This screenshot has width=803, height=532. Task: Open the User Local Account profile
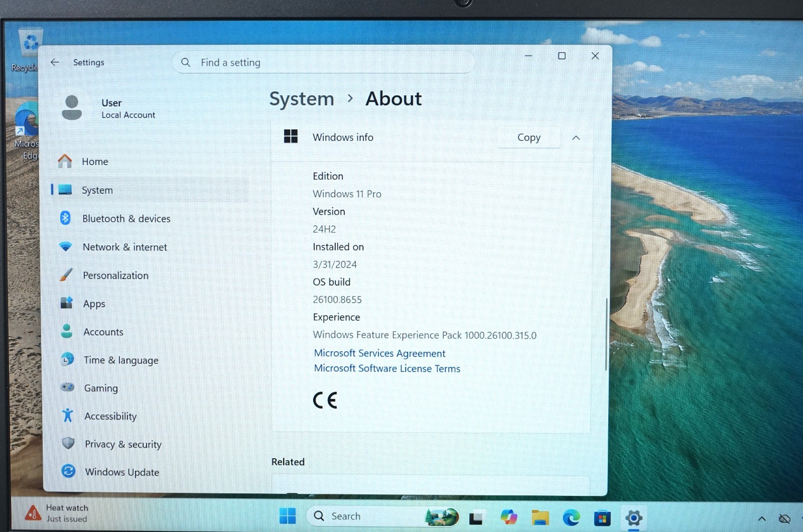(108, 108)
